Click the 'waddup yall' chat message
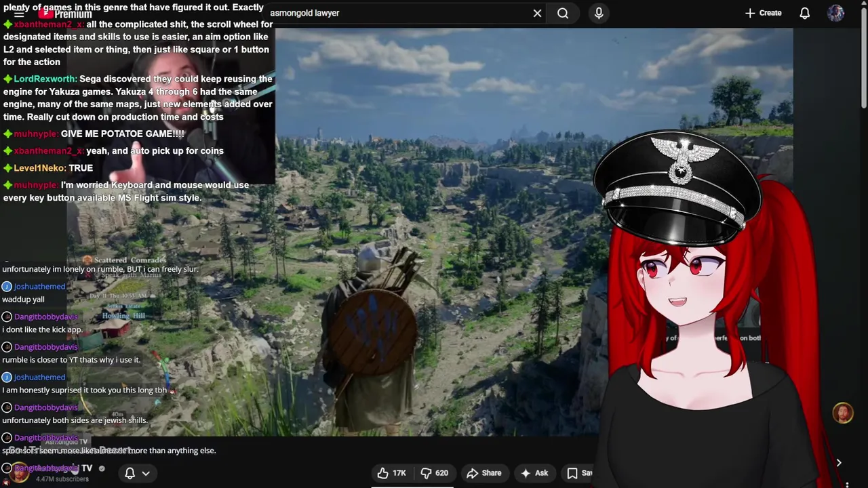This screenshot has height=488, width=868. pyautogui.click(x=23, y=300)
